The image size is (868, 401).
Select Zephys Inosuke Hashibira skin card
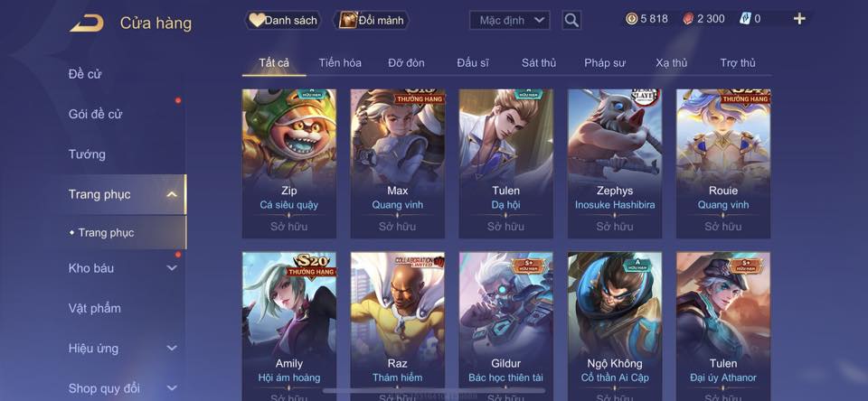click(615, 163)
